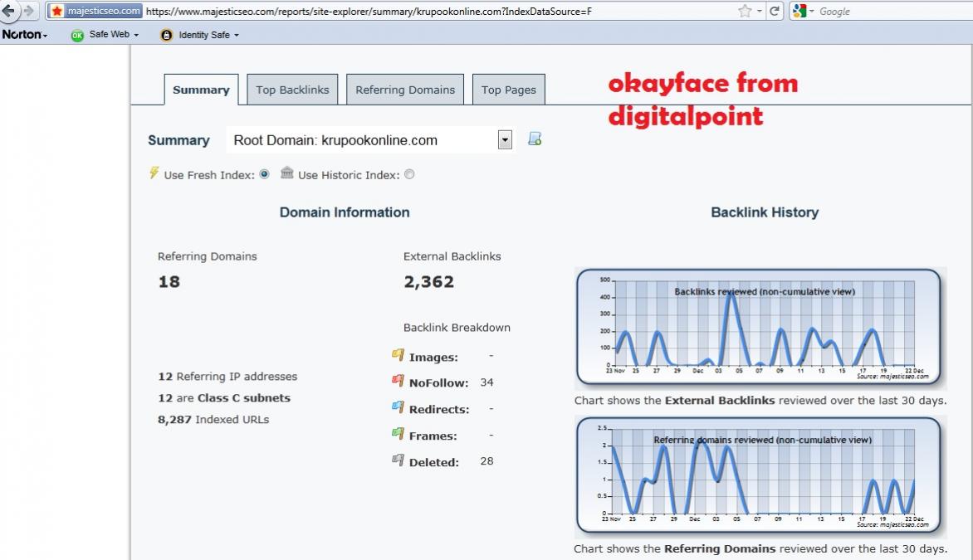Click the External Backlinks count 2,362
This screenshot has width=973, height=560.
[x=428, y=281]
